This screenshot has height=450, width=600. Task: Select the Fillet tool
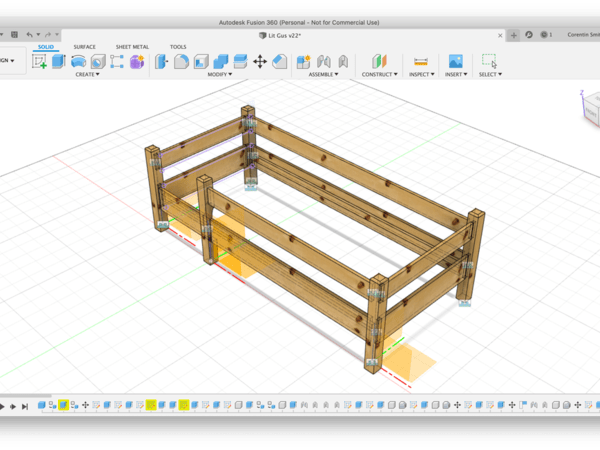181,62
